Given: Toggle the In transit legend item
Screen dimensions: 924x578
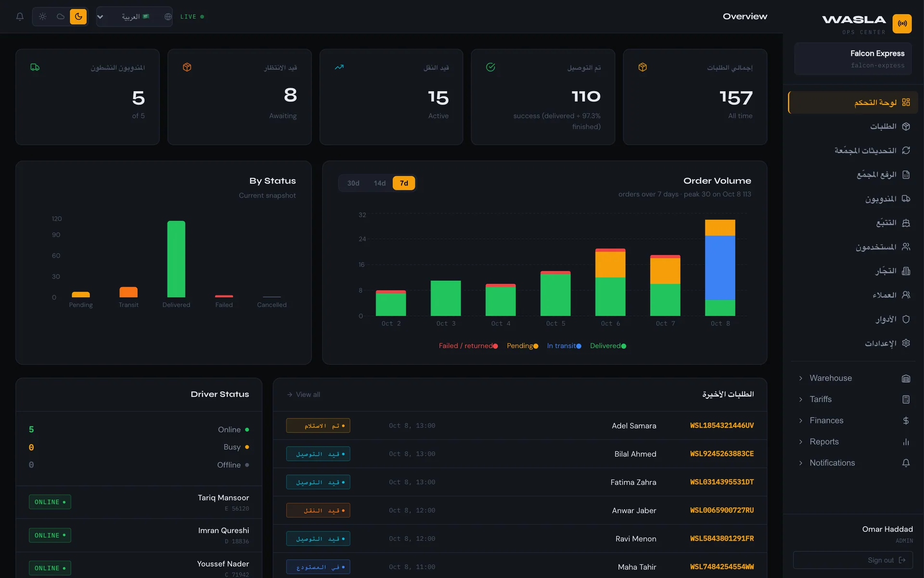Looking at the screenshot, I should point(564,346).
